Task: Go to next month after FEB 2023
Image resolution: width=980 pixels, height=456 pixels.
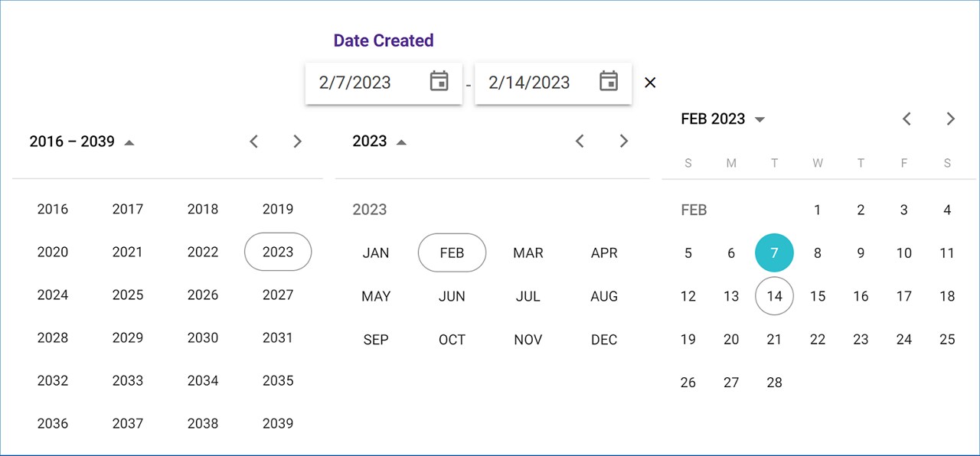Action: coord(951,119)
